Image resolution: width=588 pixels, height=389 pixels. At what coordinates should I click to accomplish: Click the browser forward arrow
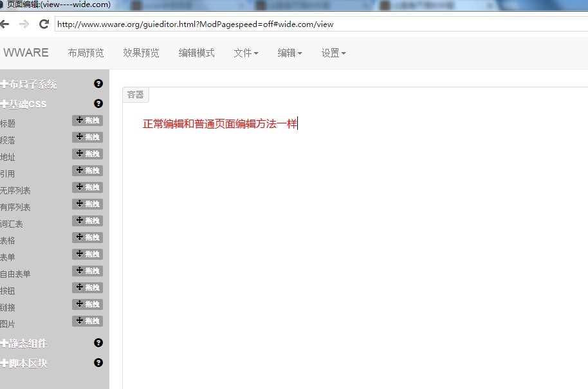(24, 24)
